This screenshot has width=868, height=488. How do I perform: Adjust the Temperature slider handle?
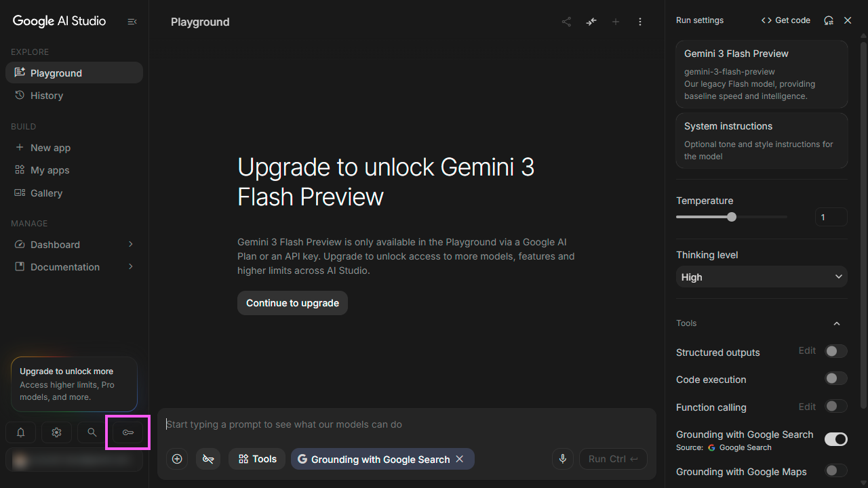[x=732, y=217]
